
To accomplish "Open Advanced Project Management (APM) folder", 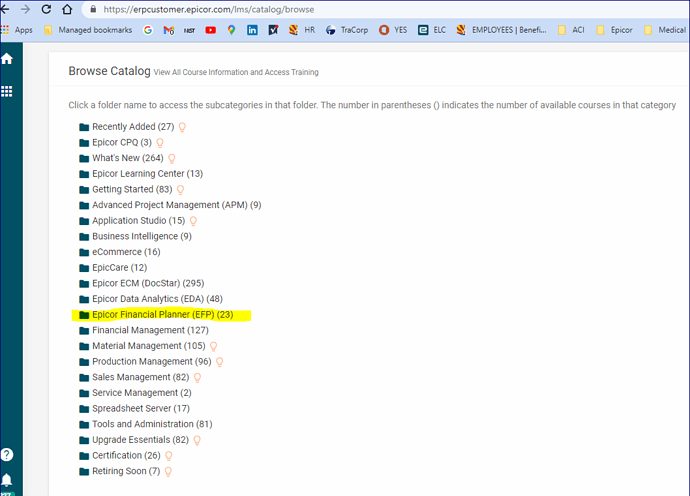I will [170, 205].
